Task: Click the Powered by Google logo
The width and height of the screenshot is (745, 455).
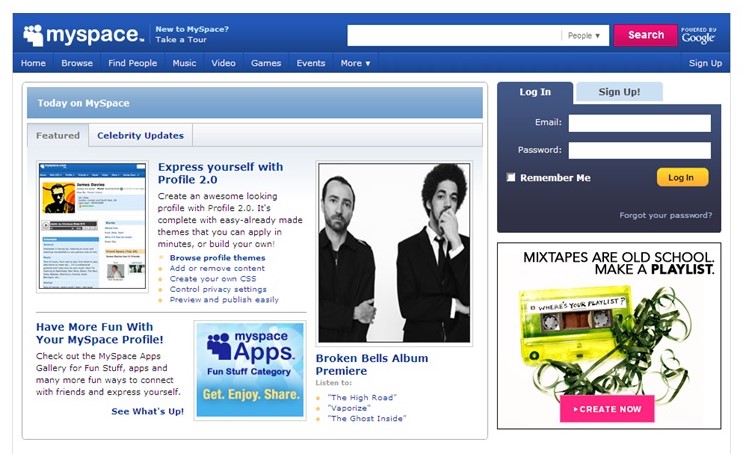Action: click(698, 35)
